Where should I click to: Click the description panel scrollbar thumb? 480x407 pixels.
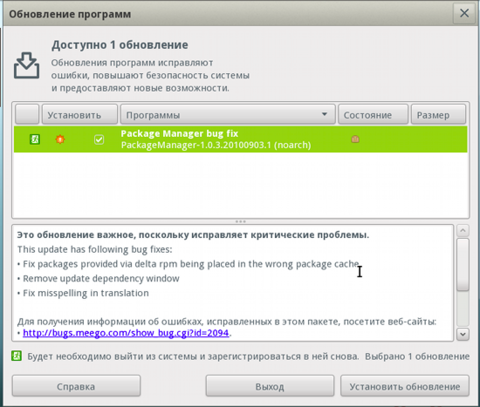click(463, 265)
